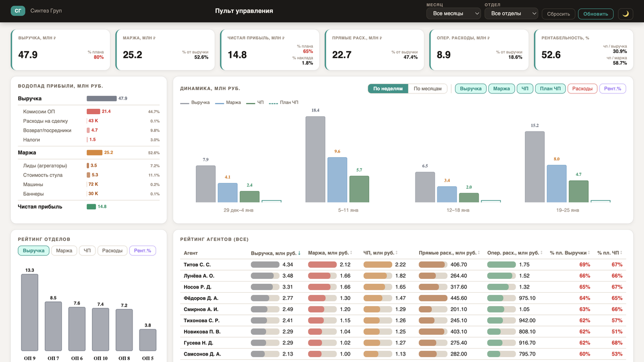Image resolution: width=644 pixels, height=362 pixels.
Task: Select agent row Новикова П. В.
Action: click(403, 331)
